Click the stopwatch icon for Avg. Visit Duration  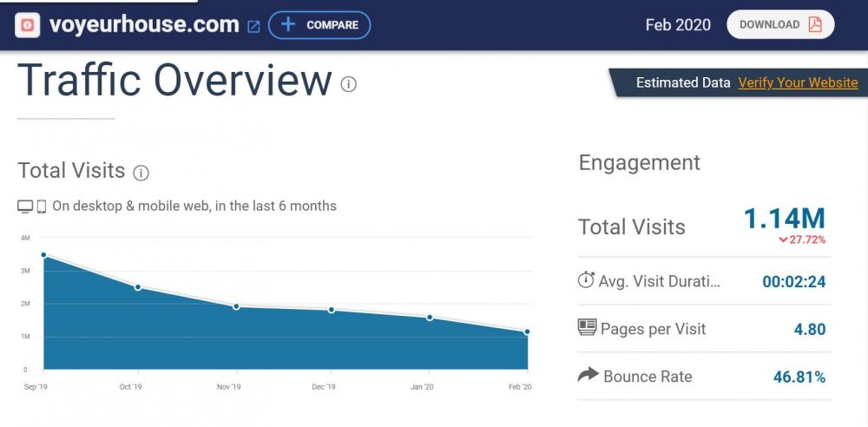[x=586, y=280]
